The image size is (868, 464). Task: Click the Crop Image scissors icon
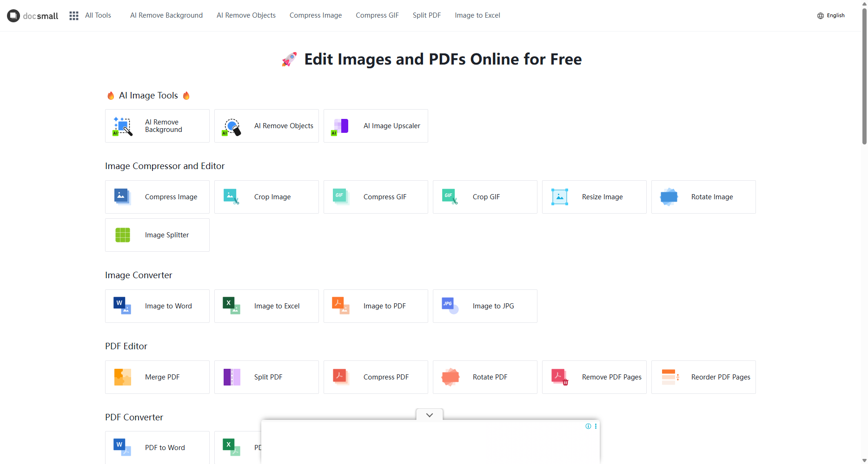pyautogui.click(x=232, y=197)
